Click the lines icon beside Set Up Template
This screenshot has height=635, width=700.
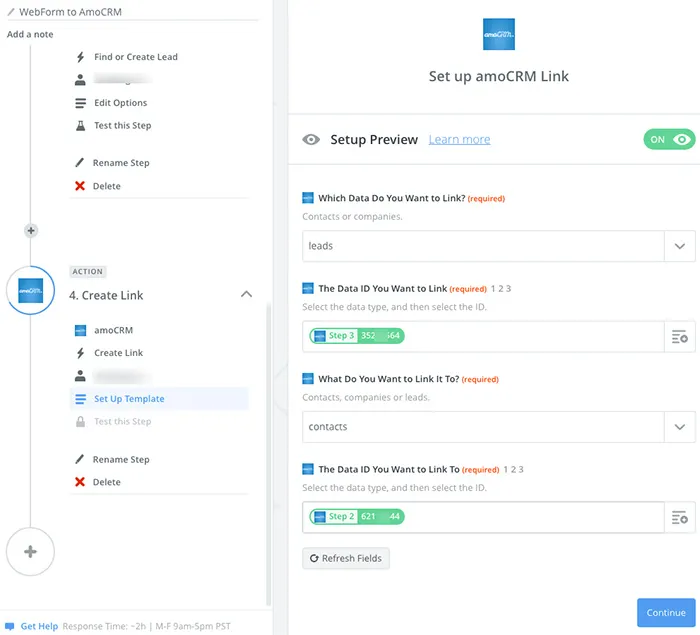(x=80, y=399)
